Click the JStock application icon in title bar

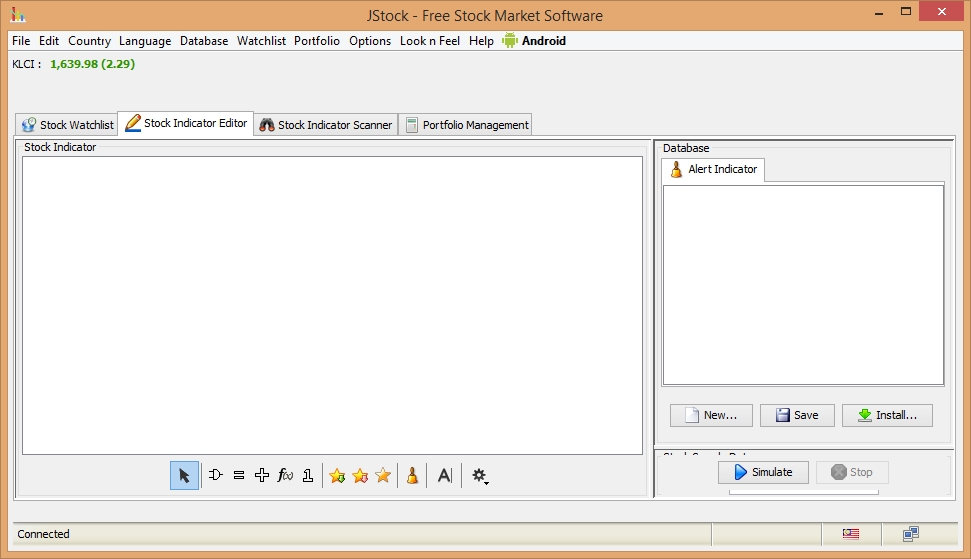[18, 15]
